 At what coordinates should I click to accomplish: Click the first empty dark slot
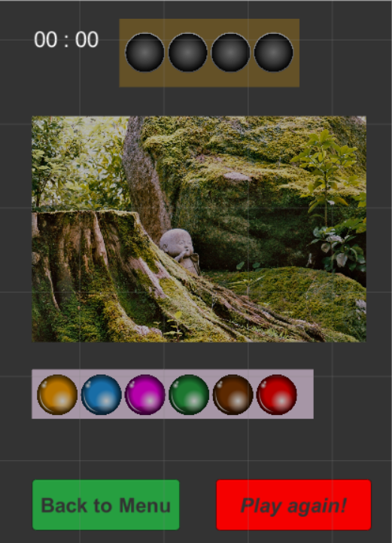144,52
